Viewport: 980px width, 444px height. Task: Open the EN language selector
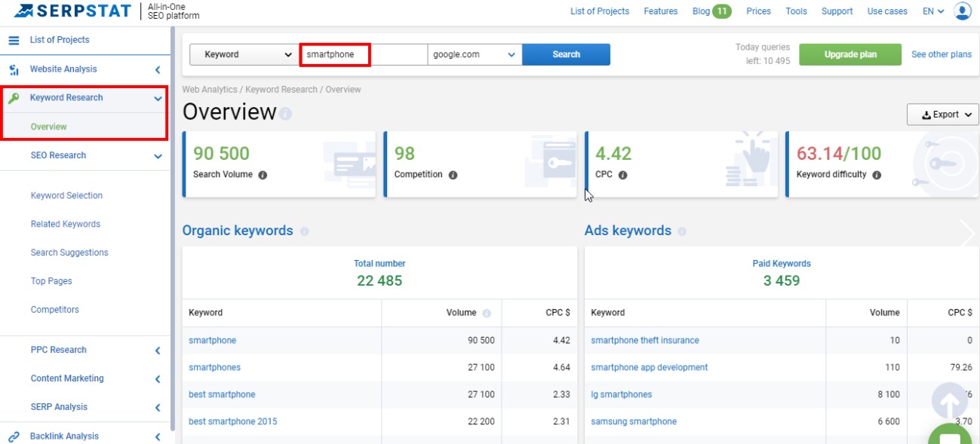pos(933,11)
